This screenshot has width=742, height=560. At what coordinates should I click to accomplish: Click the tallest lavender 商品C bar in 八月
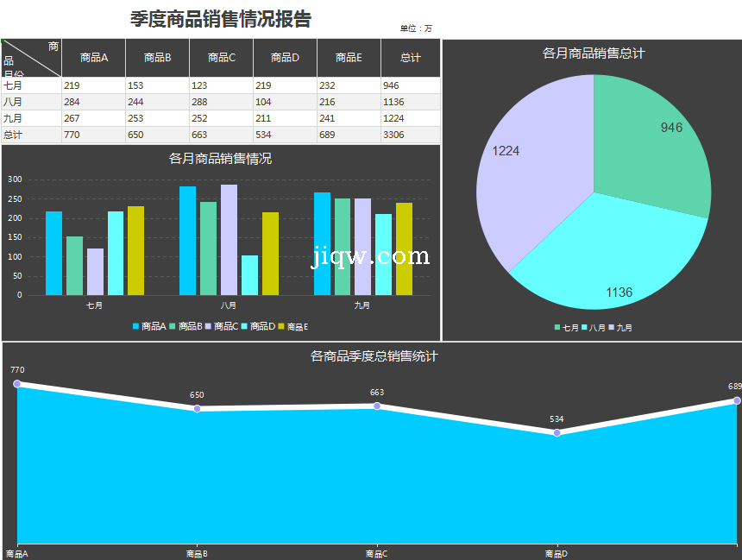point(229,240)
